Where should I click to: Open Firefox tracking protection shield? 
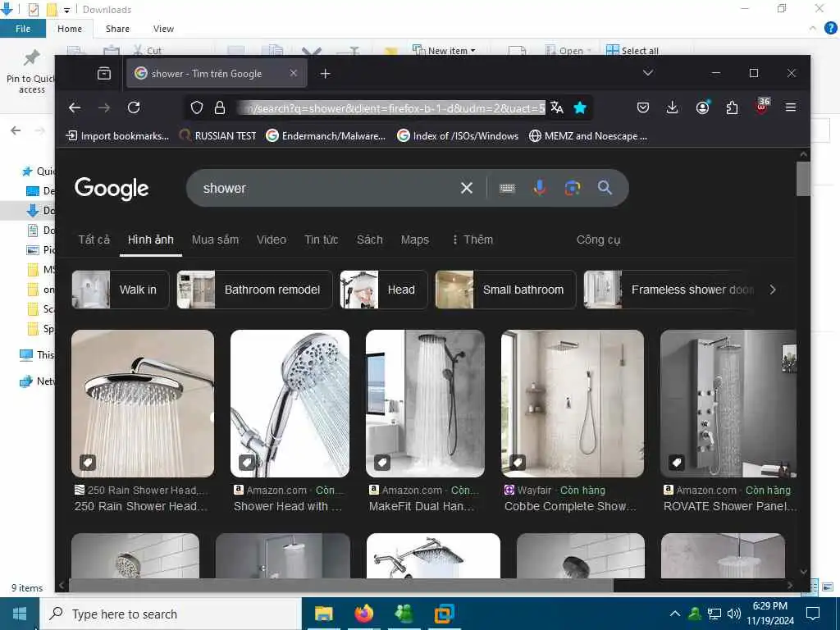[197, 107]
